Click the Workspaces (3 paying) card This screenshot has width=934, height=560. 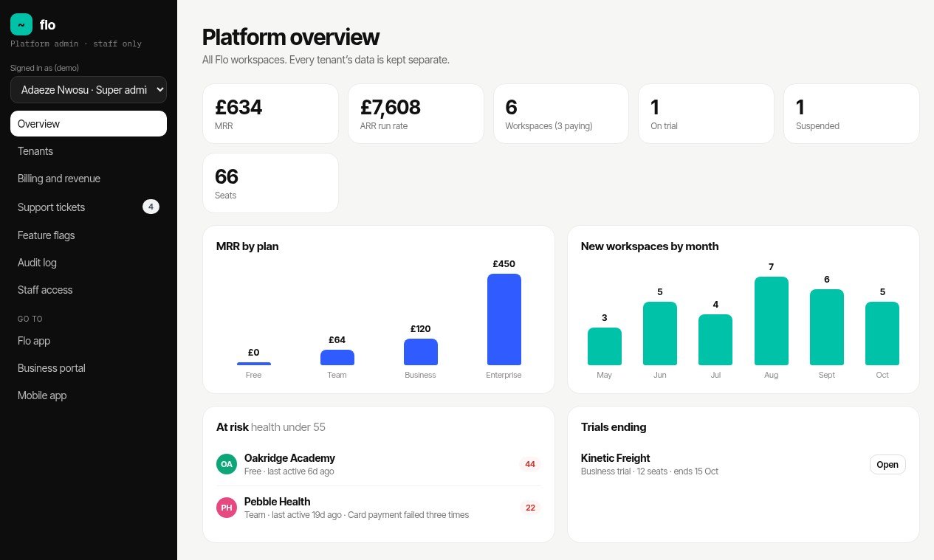561,114
